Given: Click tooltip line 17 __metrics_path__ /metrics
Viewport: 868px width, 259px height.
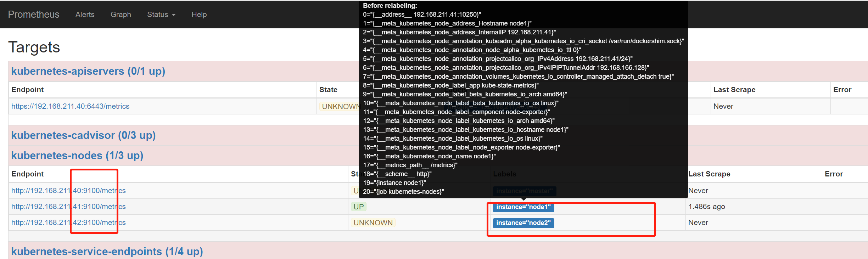Looking at the screenshot, I should point(410,165).
